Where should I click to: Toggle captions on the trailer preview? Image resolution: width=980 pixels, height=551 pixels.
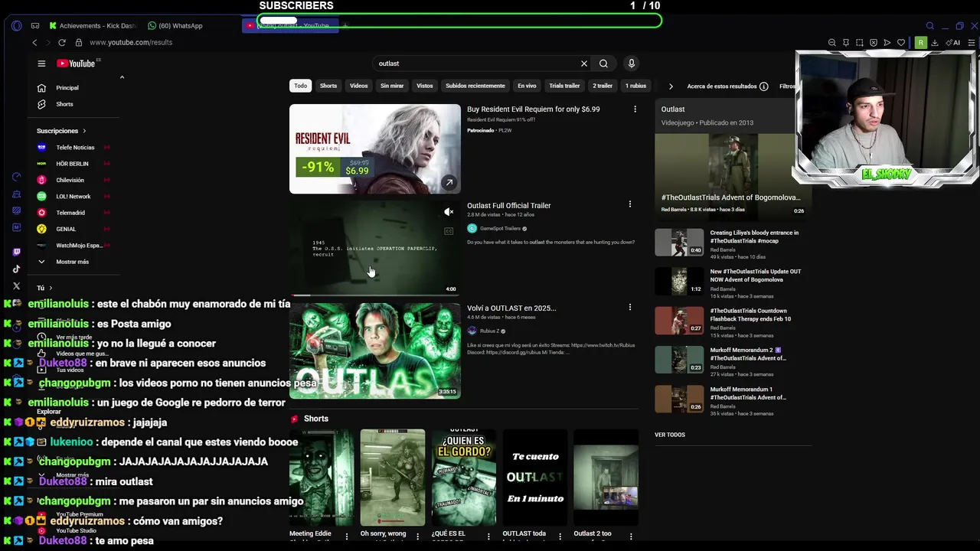click(x=449, y=231)
